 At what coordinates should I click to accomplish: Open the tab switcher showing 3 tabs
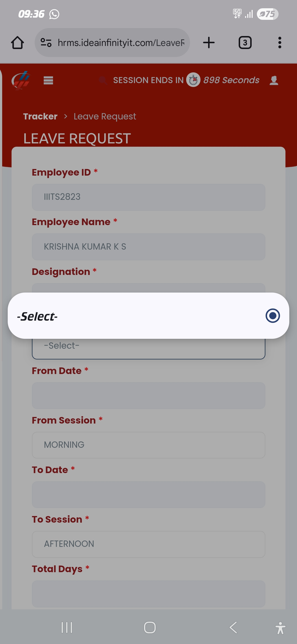pyautogui.click(x=245, y=43)
